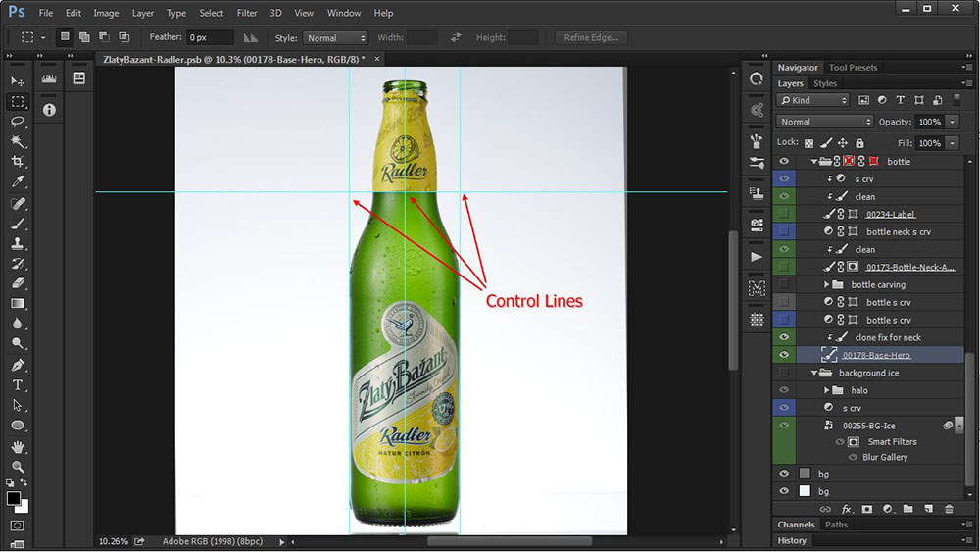Open the File menu
Screen dimensions: 980x552
tap(46, 13)
